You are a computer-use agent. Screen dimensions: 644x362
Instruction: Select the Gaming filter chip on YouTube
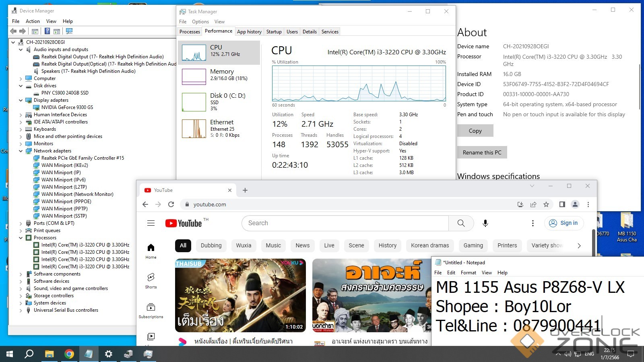tap(473, 245)
